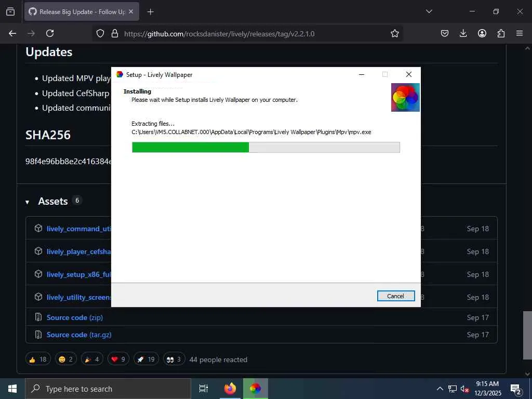The image size is (532, 399).
Task: React with smile emoji (2)
Action: (x=66, y=359)
